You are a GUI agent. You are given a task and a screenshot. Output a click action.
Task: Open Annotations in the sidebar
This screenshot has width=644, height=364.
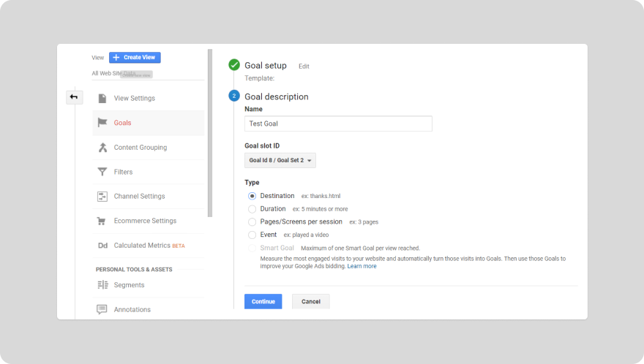(x=132, y=310)
